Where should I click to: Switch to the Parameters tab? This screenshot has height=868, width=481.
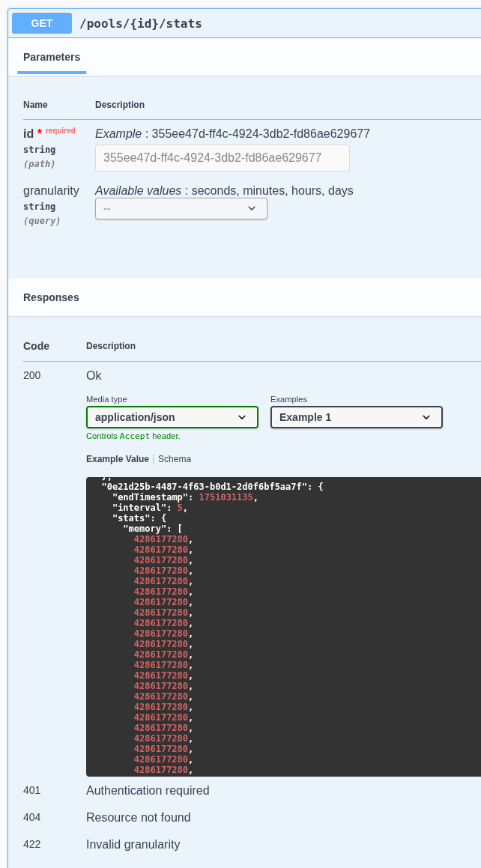click(52, 57)
